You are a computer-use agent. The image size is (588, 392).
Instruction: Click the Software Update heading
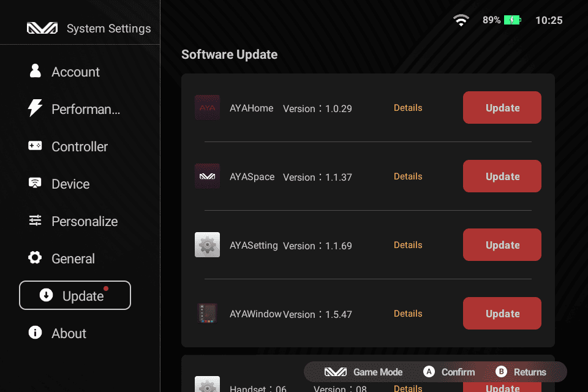click(230, 55)
